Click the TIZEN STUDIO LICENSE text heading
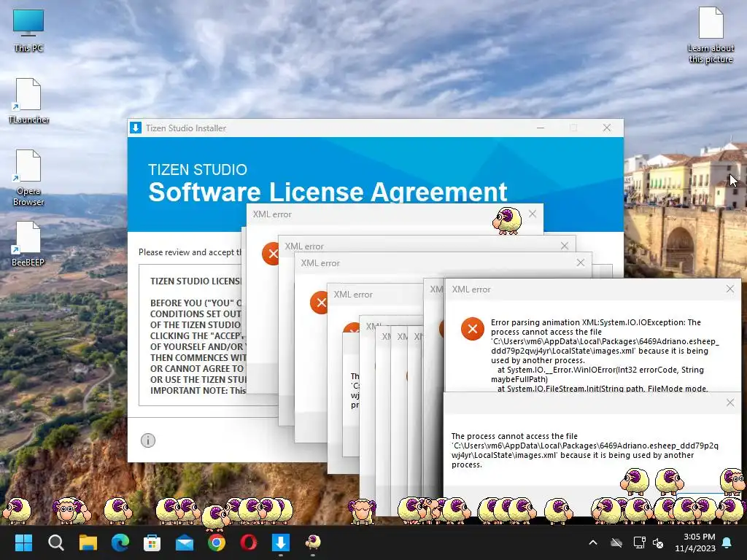 tap(196, 281)
